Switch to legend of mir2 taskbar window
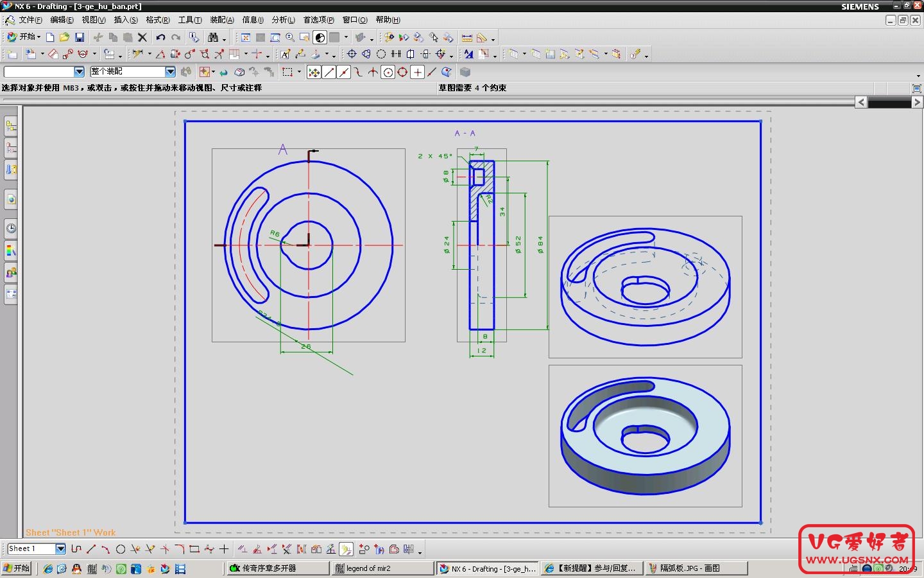924x578 pixels. 382,568
